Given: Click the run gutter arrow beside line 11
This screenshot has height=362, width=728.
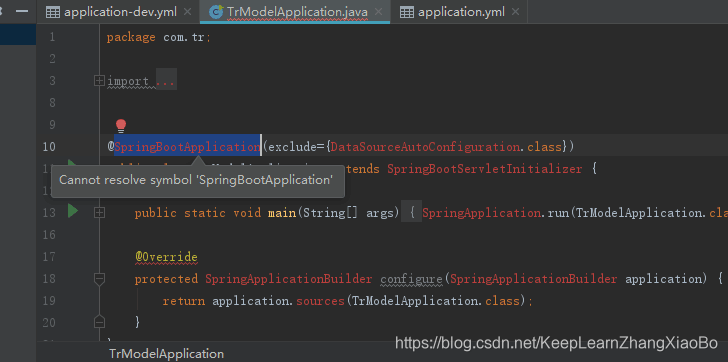Looking at the screenshot, I should pyautogui.click(x=72, y=163).
